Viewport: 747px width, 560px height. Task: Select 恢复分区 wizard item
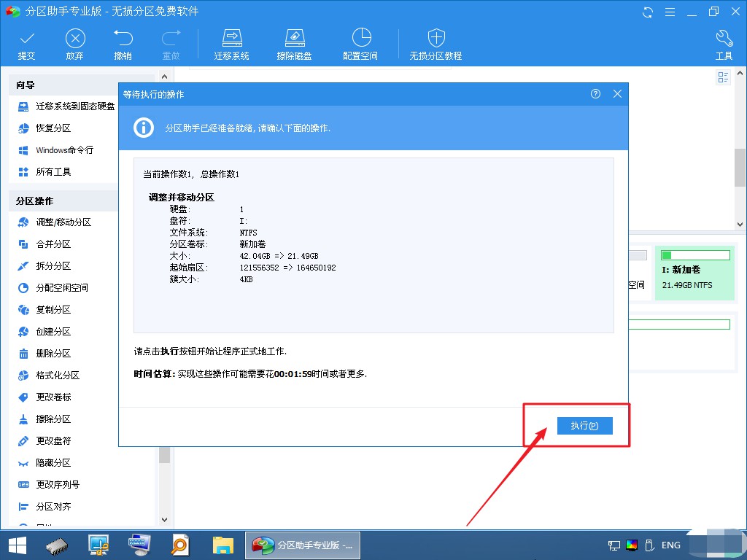(x=44, y=128)
